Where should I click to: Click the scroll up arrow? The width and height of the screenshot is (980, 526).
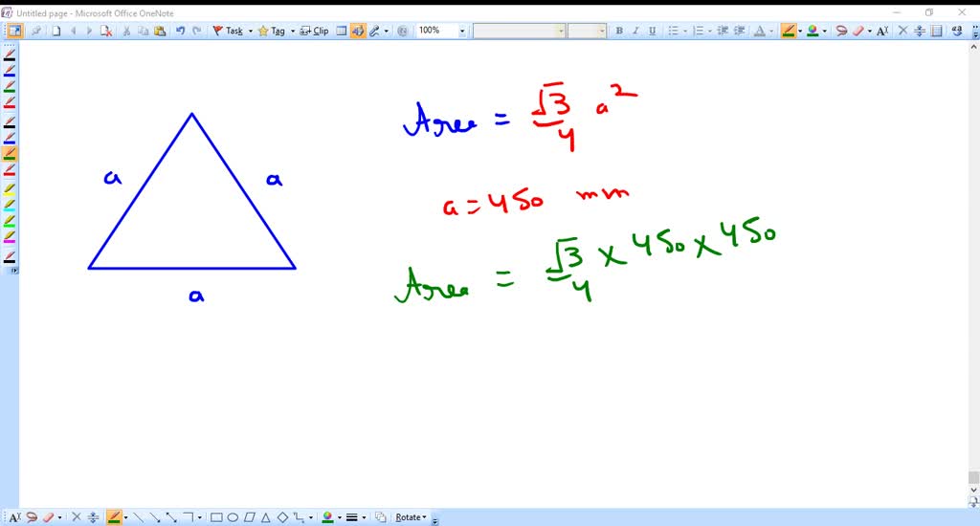(973, 48)
